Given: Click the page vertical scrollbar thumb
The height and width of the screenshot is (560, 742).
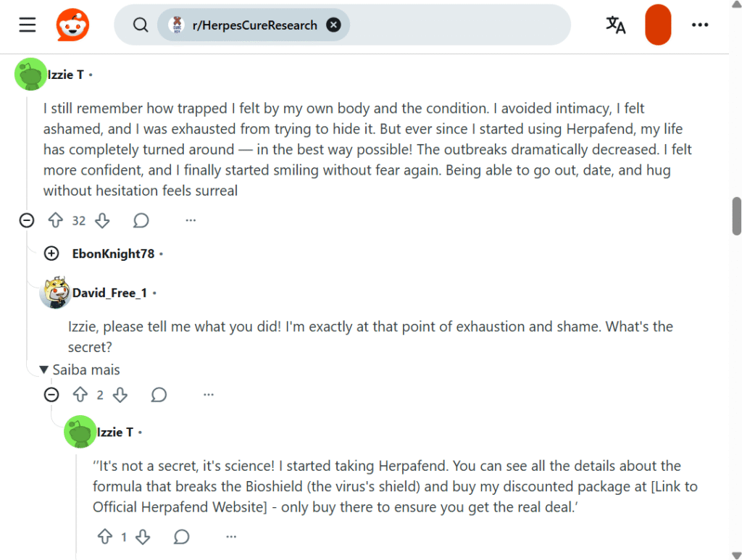Looking at the screenshot, I should (737, 216).
